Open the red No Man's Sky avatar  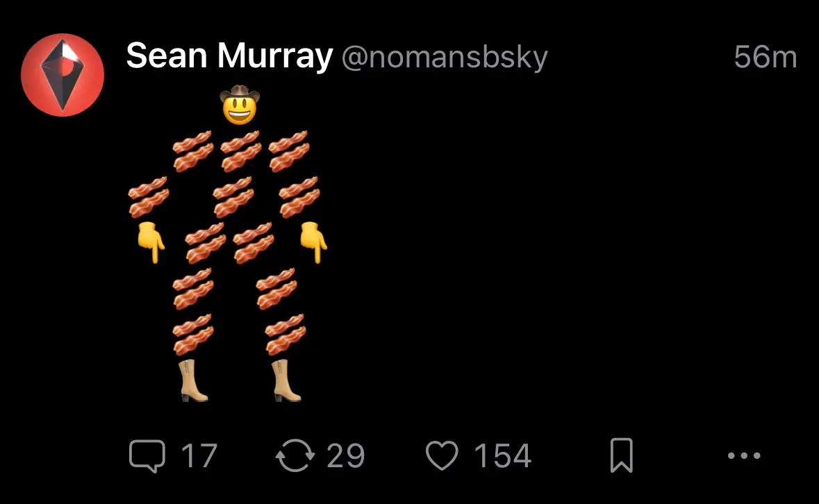coord(63,75)
